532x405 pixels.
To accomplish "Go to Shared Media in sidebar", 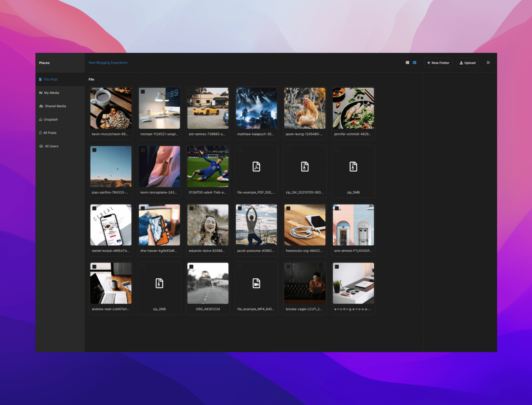I will pyautogui.click(x=55, y=106).
